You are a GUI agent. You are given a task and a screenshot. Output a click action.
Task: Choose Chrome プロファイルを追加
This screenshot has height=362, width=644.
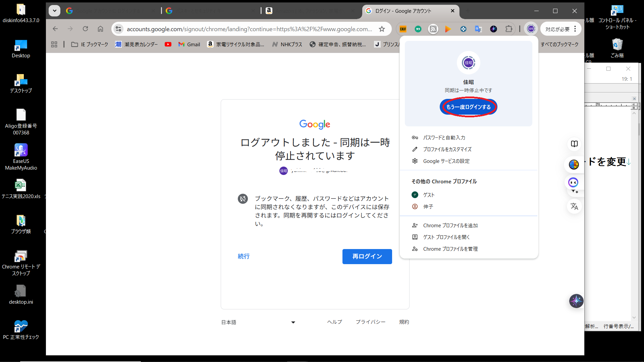click(450, 226)
